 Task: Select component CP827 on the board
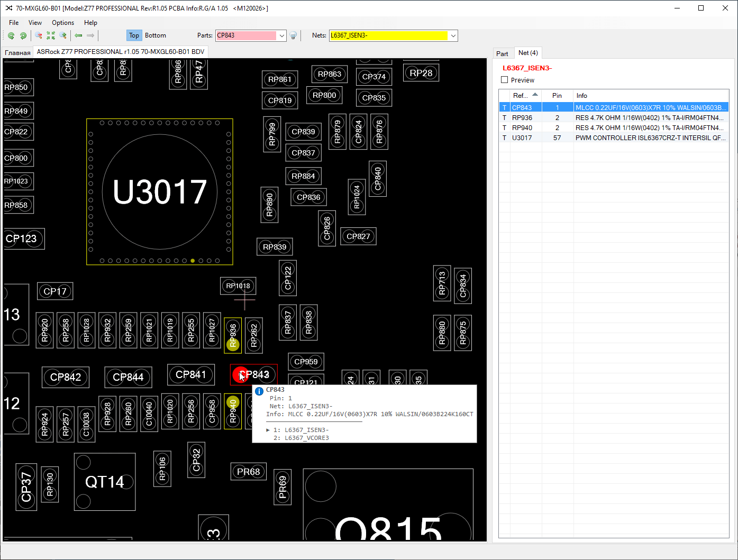pos(358,236)
